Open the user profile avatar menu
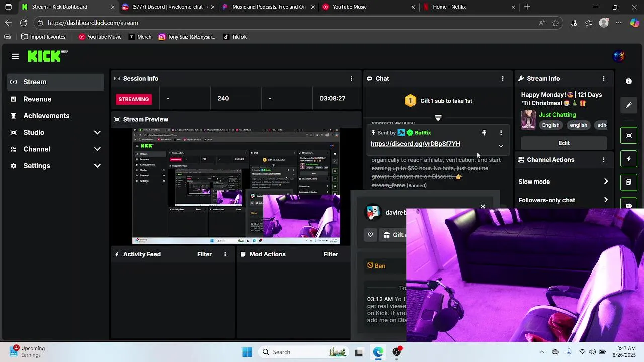This screenshot has width=644, height=362. [x=619, y=56]
